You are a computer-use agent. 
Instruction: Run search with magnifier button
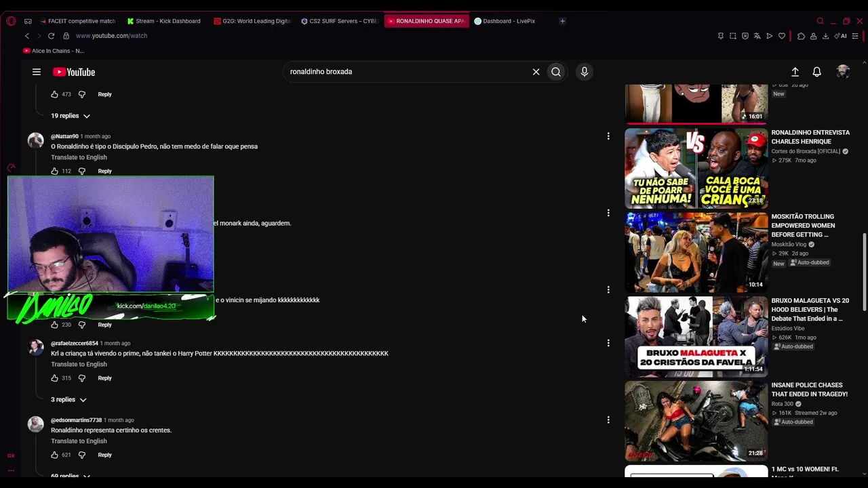556,72
